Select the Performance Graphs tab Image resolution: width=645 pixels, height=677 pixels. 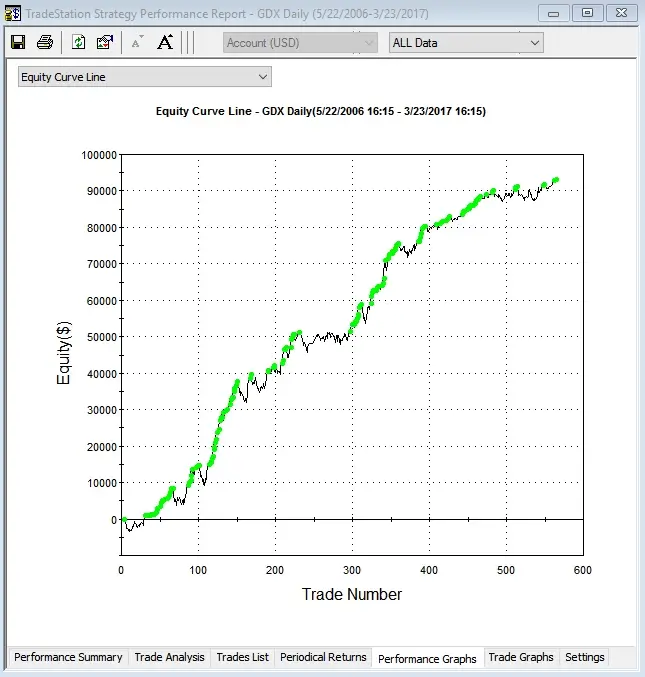pyautogui.click(x=427, y=659)
